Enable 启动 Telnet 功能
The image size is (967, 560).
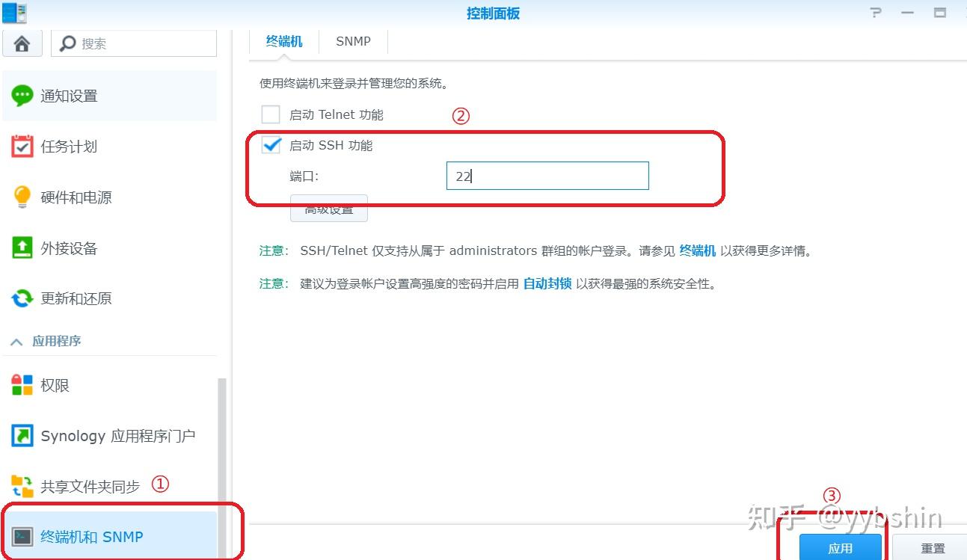(x=271, y=114)
